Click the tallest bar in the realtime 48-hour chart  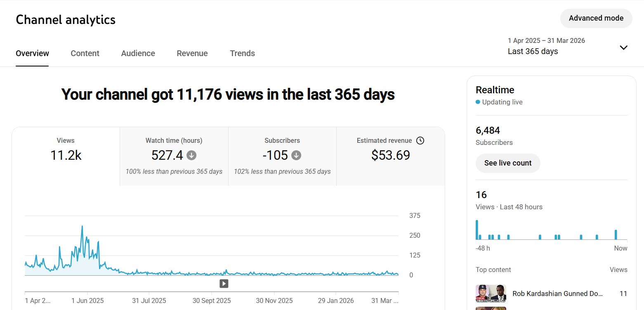click(477, 230)
